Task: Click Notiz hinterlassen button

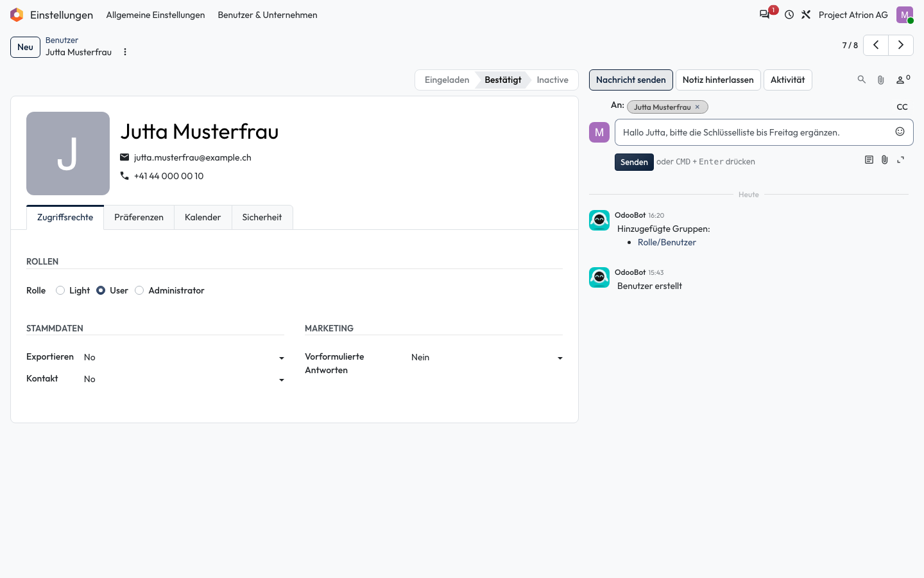Action: click(718, 80)
